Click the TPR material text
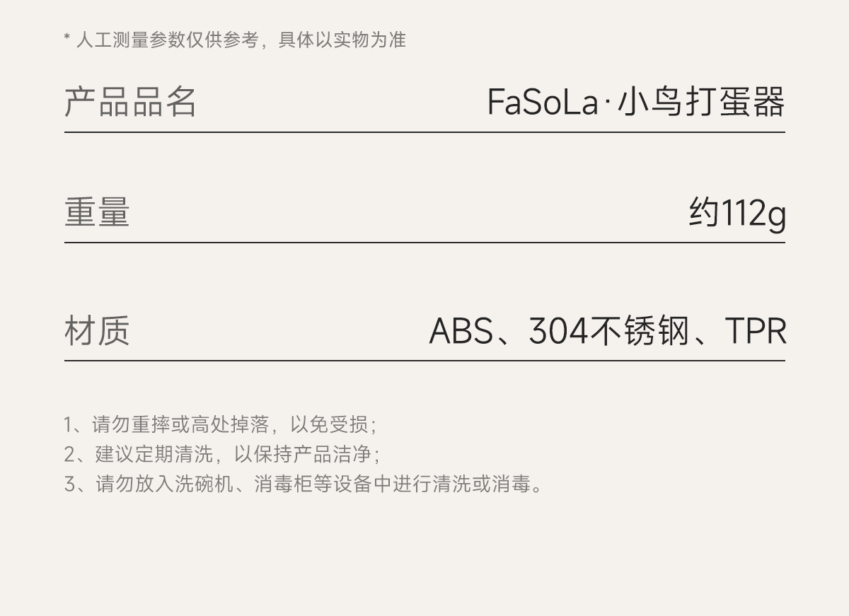The height and width of the screenshot is (616, 849). pyautogui.click(x=756, y=331)
